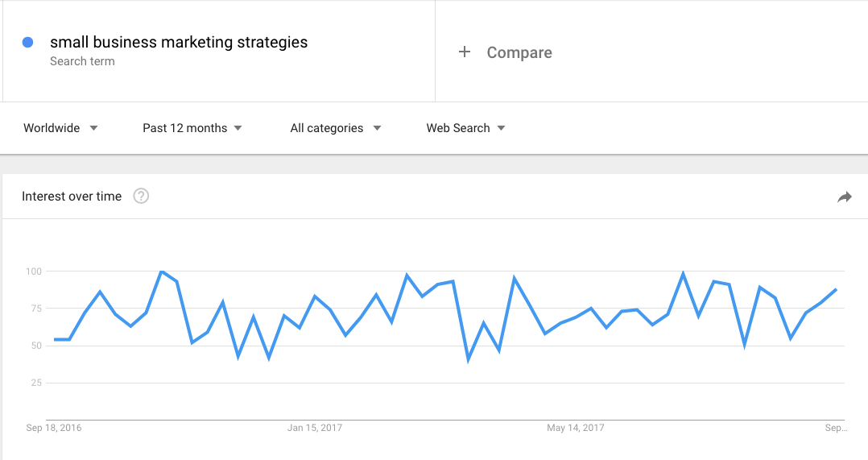Click the Compare button
Image resolution: width=868 pixels, height=460 pixels.
(506, 52)
